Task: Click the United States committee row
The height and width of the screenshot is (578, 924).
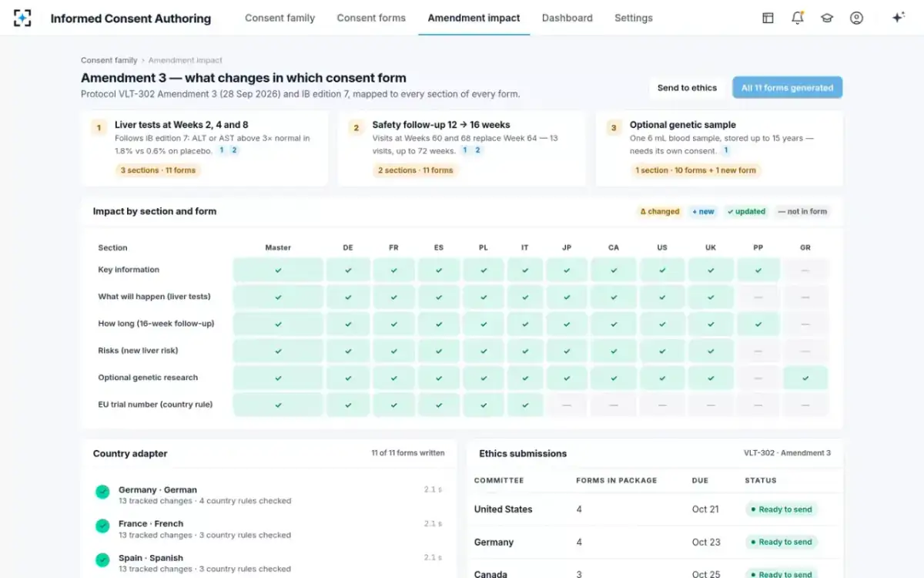Action: tap(655, 509)
